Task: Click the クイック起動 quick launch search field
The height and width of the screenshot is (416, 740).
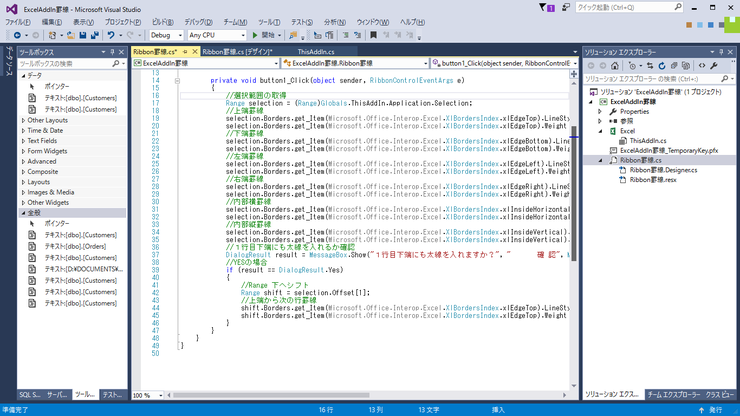Action: (x=629, y=8)
